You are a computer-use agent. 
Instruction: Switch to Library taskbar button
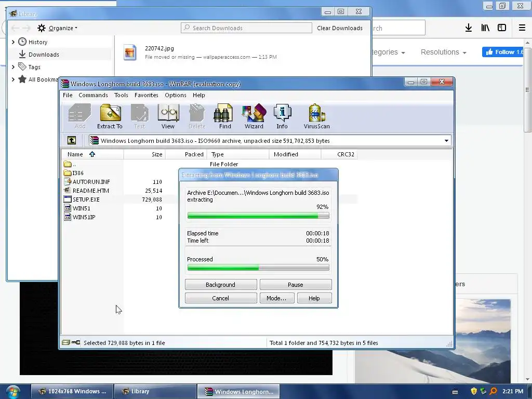pos(155,391)
